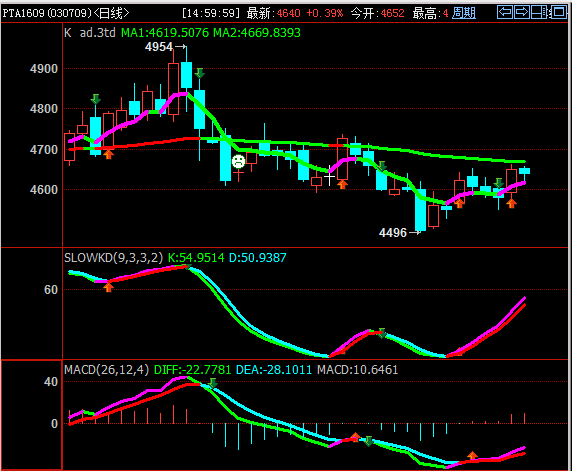Click the 4954 high price annotation
The image size is (572, 471).
pos(159,47)
